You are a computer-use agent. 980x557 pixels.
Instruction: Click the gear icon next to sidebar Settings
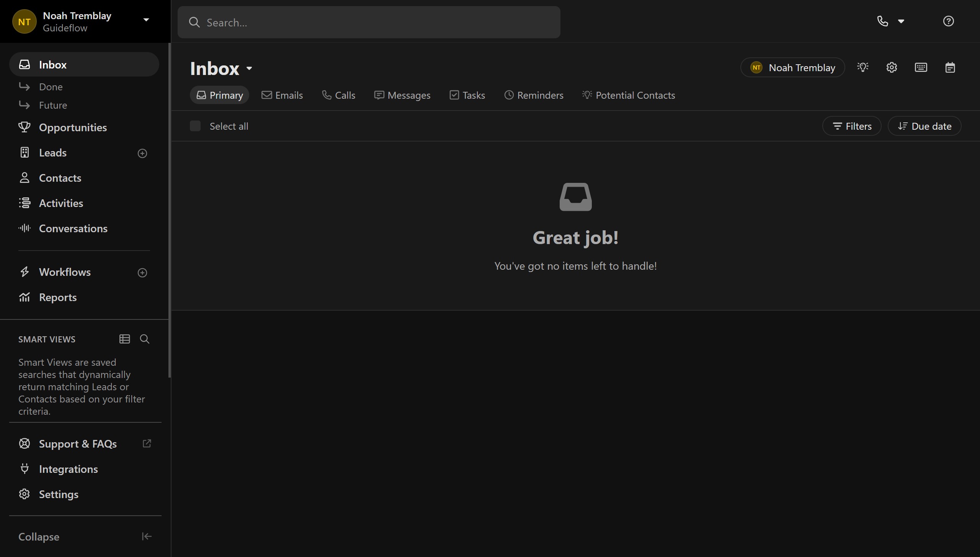pyautogui.click(x=24, y=494)
